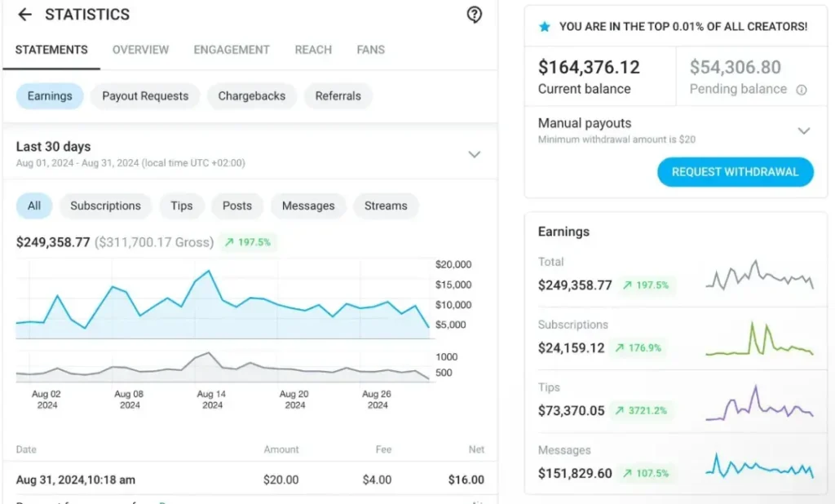Image resolution: width=835 pixels, height=504 pixels.
Task: Open the Aug 31, 2024 transaction row
Action: pyautogui.click(x=250, y=480)
